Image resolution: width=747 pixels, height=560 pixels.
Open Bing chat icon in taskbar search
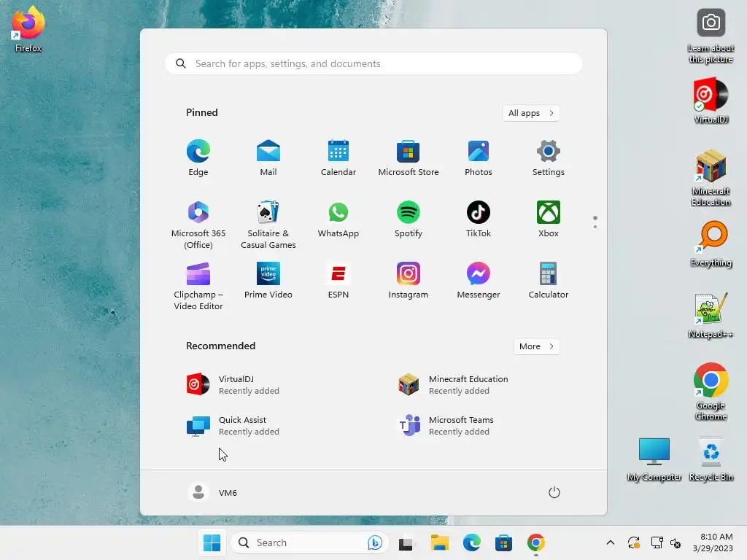(x=375, y=542)
